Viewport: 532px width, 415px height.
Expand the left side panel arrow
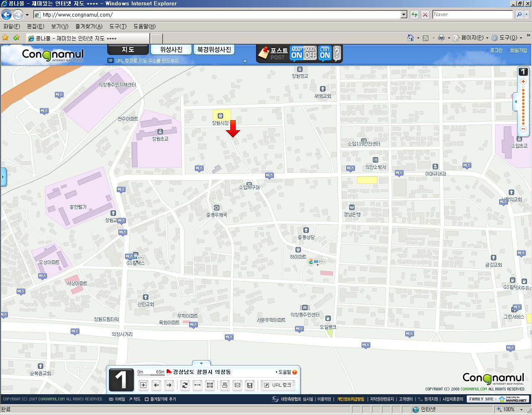point(3,177)
